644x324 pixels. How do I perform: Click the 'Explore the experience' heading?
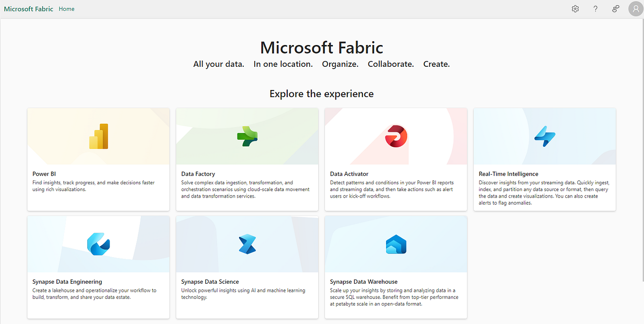click(x=322, y=94)
